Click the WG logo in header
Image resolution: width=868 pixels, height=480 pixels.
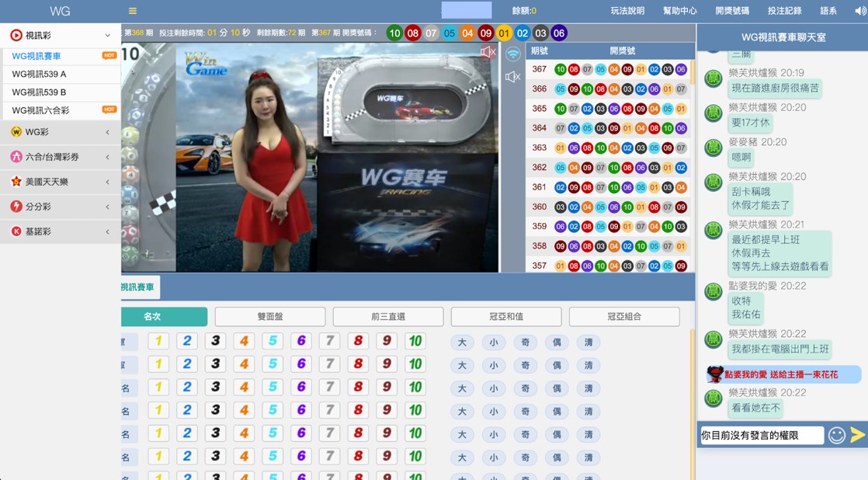tap(60, 11)
